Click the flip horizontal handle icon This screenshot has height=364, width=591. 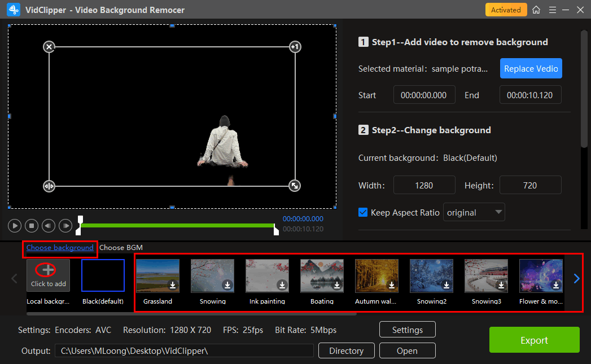pyautogui.click(x=49, y=186)
